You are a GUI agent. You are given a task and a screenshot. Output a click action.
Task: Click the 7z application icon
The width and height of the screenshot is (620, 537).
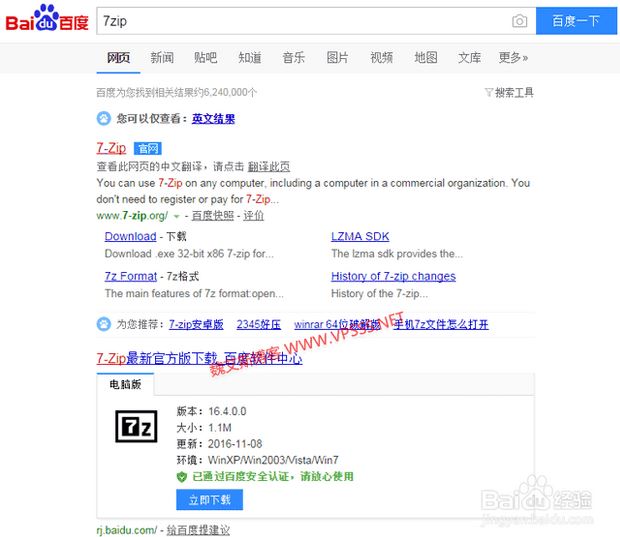point(136,426)
